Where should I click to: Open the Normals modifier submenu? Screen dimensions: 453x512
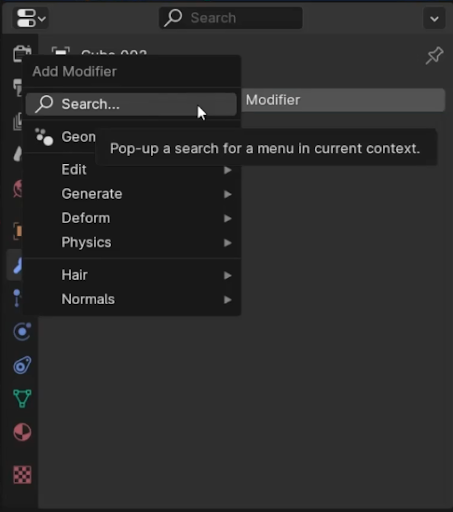click(x=132, y=299)
